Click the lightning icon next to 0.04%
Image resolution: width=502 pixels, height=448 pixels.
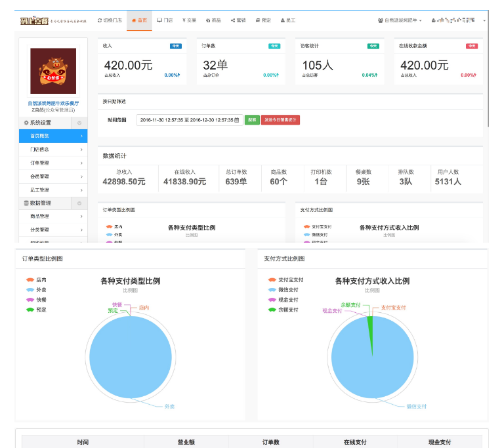pos(376,75)
